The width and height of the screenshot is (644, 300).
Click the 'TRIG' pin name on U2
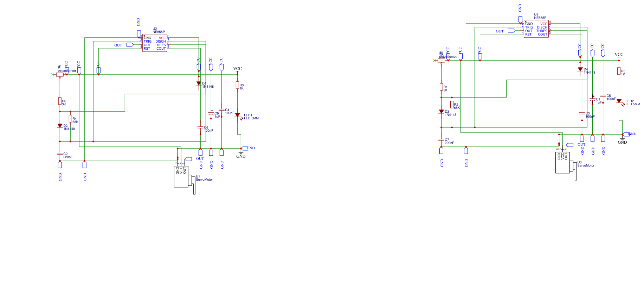pyautogui.click(x=148, y=42)
